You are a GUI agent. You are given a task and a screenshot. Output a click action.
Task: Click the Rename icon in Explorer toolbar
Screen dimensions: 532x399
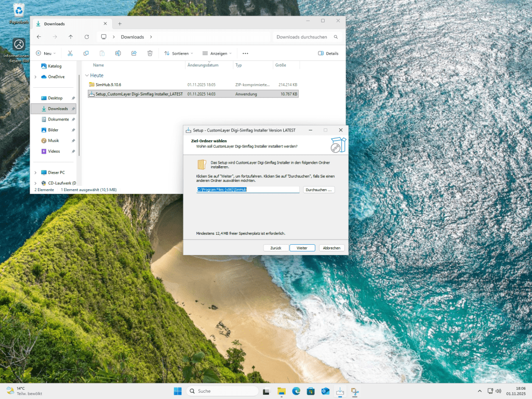(118, 53)
